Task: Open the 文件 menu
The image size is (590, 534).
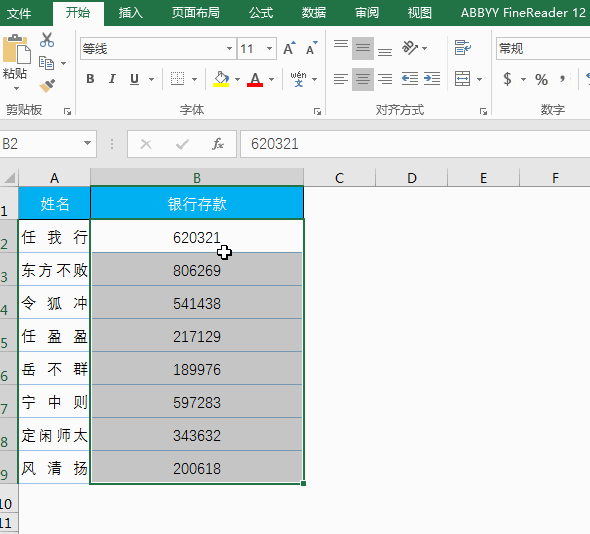Action: pos(18,14)
